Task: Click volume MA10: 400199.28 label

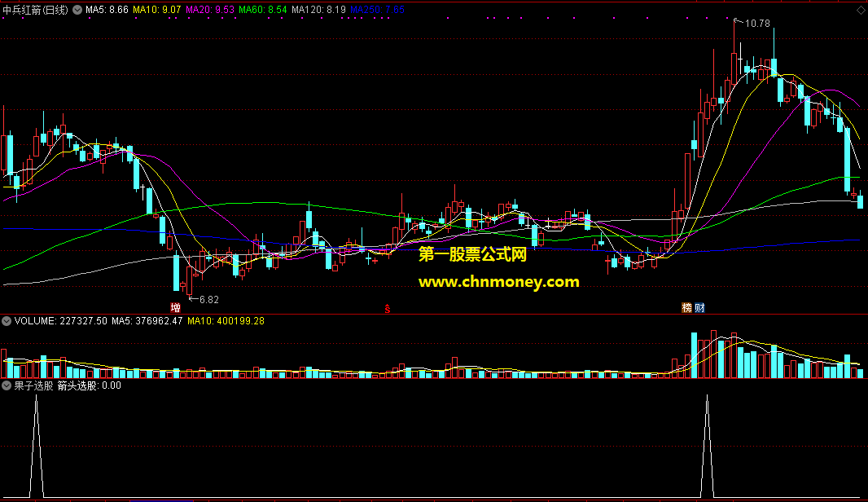Action: [x=226, y=321]
